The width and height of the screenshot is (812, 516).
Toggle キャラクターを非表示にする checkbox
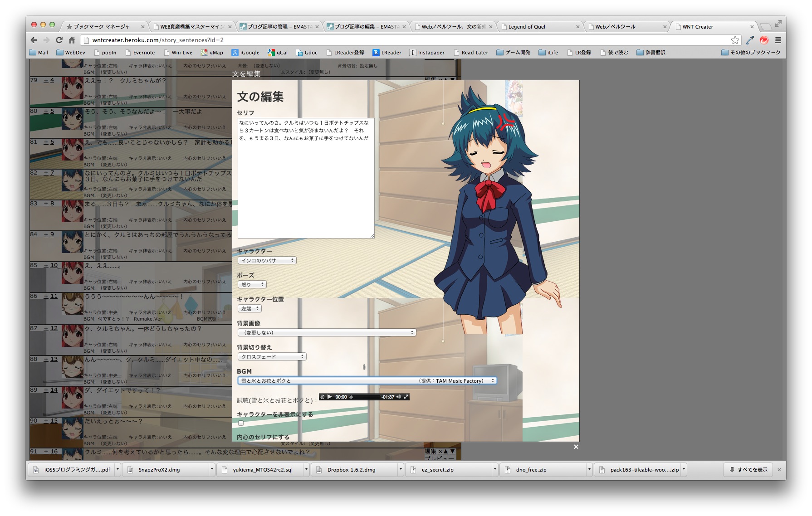(241, 423)
